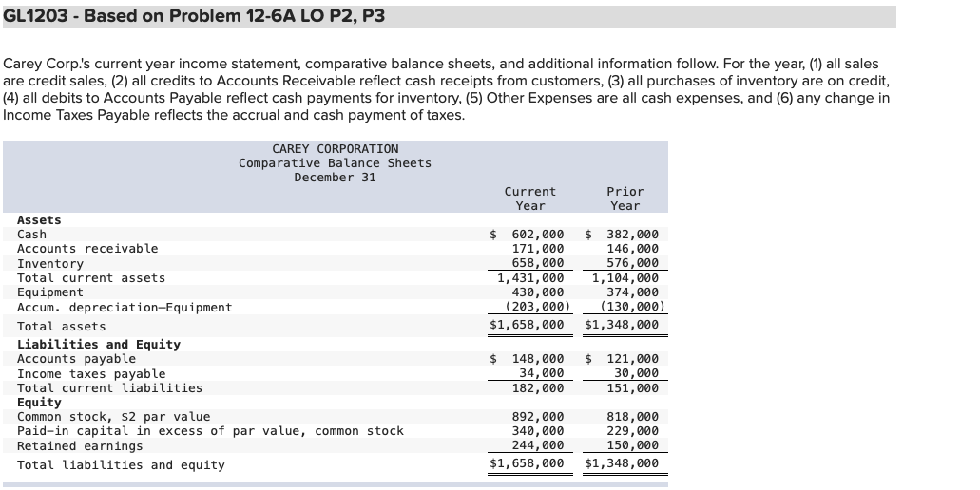
Task: Select the Total current assets label
Action: pos(91,278)
